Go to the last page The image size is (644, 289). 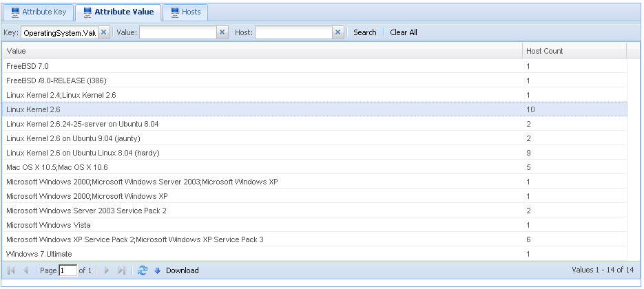point(122,270)
